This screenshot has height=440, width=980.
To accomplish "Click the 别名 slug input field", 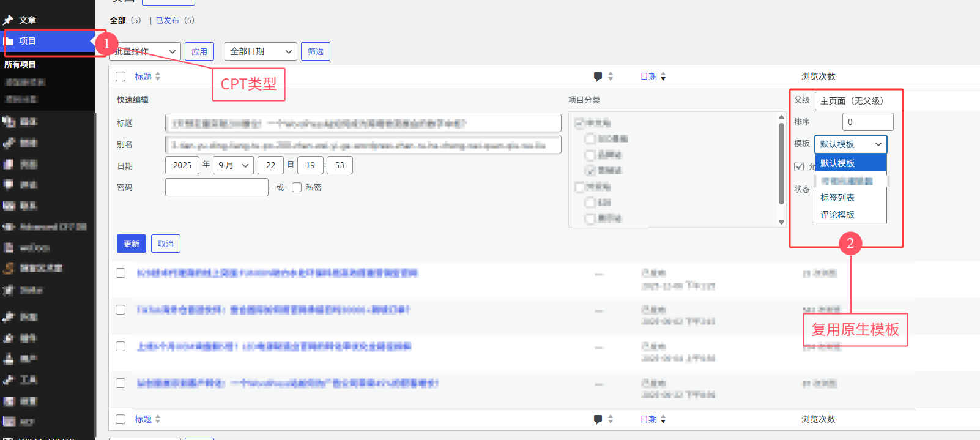I will click(x=363, y=145).
